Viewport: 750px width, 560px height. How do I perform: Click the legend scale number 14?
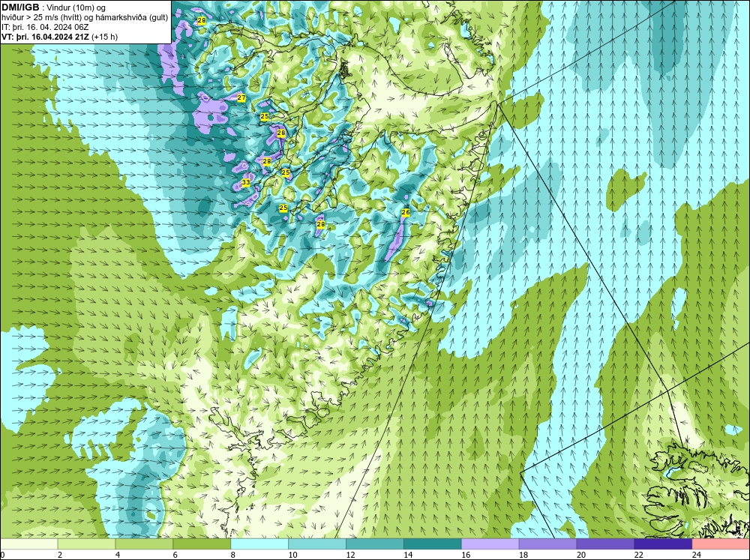click(x=408, y=555)
